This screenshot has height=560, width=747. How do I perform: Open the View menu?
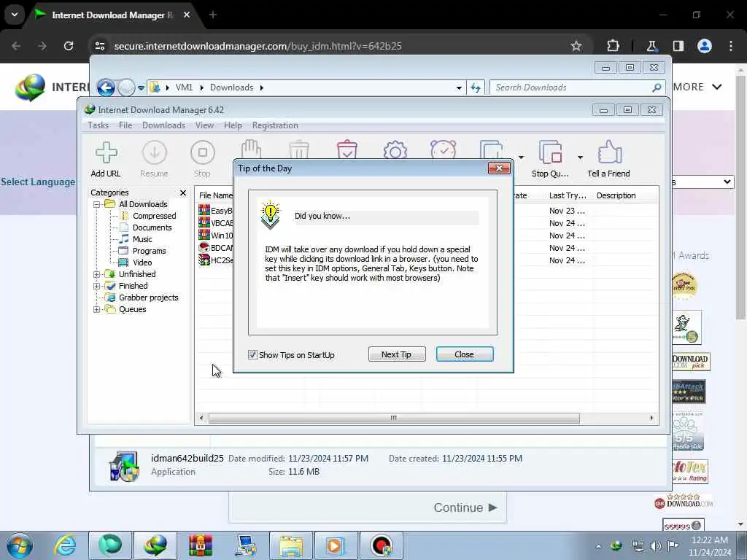click(x=204, y=125)
